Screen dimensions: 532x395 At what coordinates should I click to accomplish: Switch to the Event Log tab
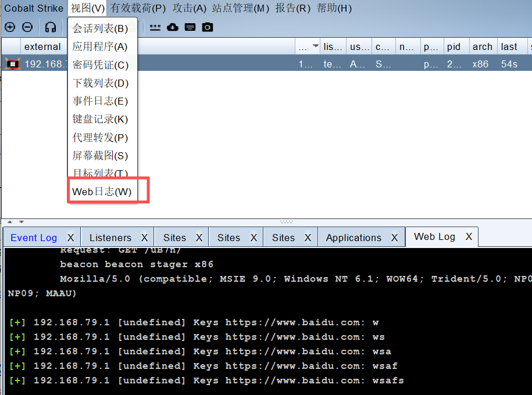point(34,238)
